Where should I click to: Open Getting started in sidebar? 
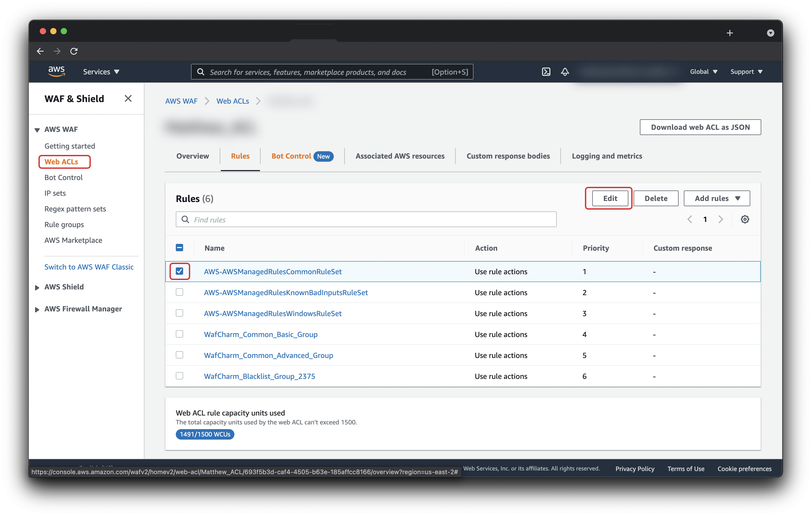coord(70,146)
